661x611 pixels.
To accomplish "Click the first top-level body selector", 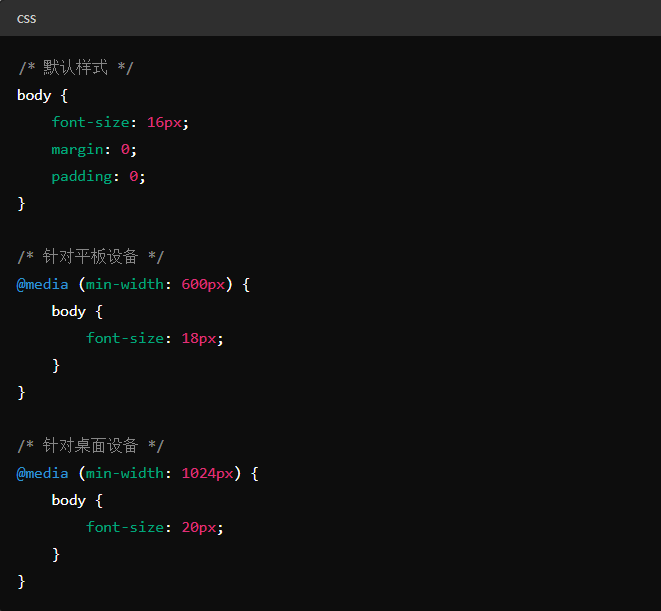I will click(34, 95).
